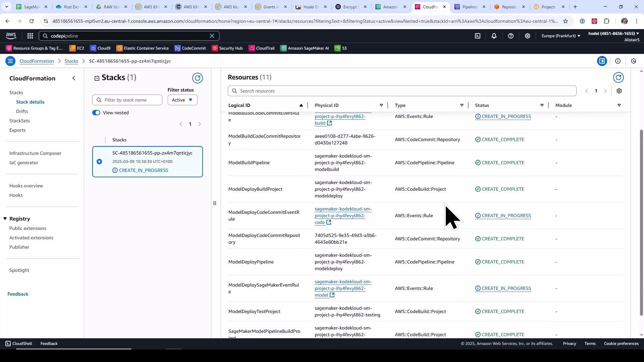The image size is (644, 362).
Task: Open the AWS services grid menu
Action: click(30, 36)
